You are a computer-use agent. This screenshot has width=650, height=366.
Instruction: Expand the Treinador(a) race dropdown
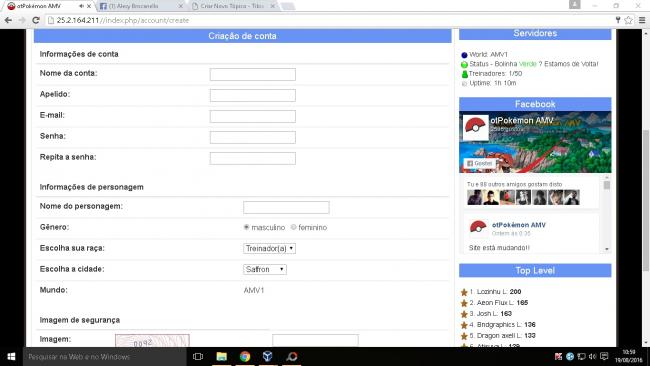[269, 248]
